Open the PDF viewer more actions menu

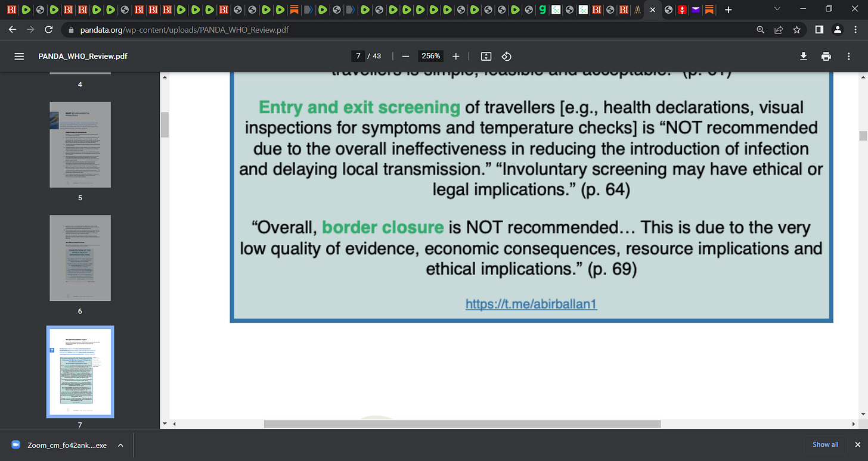pyautogui.click(x=848, y=56)
